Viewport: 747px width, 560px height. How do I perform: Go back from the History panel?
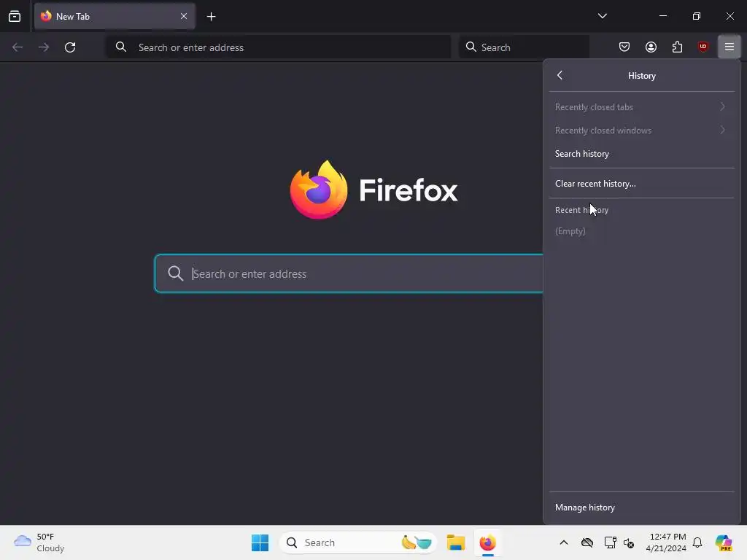coord(560,75)
